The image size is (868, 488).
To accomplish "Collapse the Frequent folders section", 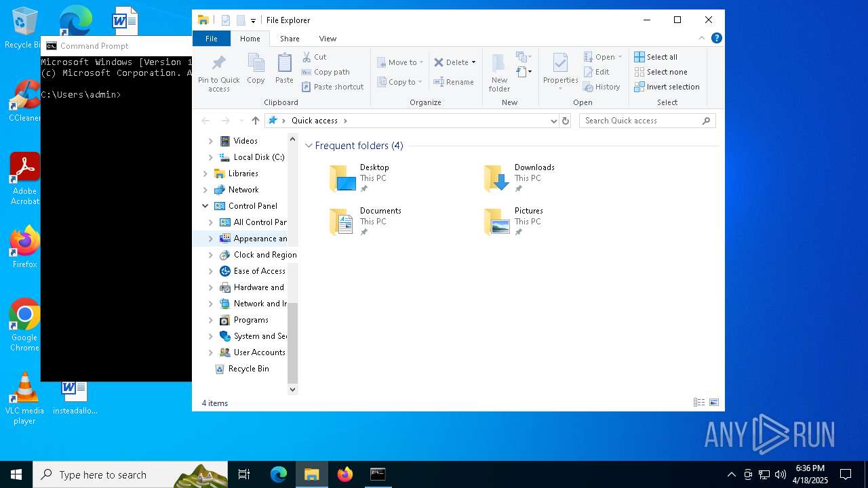I will click(309, 146).
